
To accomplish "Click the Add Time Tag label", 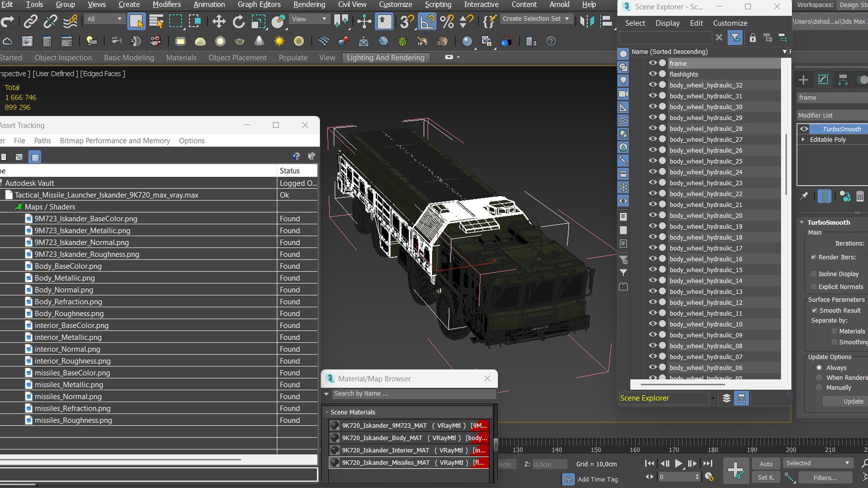I will point(598,479).
